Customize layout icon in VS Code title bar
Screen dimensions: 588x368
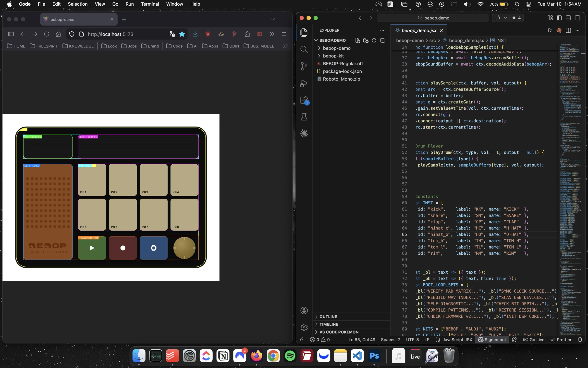click(550, 18)
